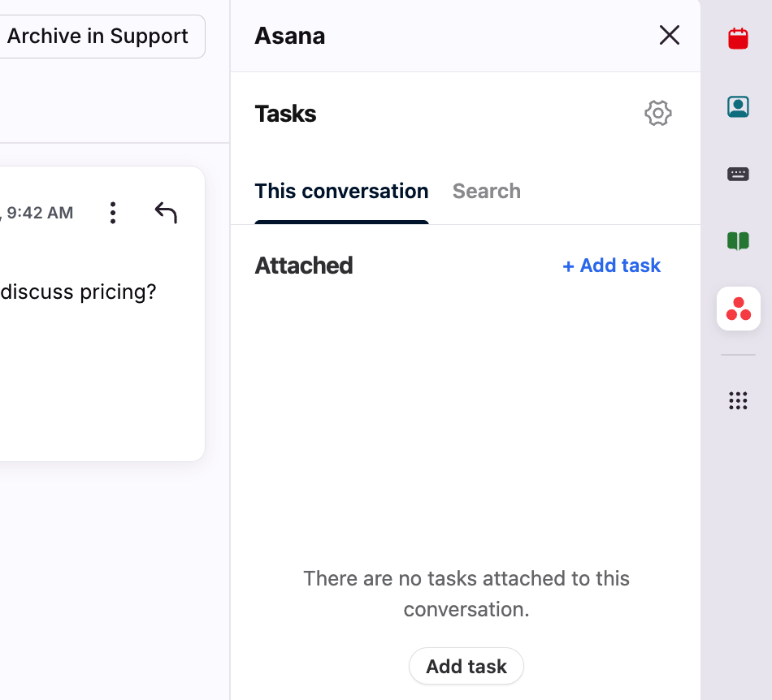Switch to the Search tab
The width and height of the screenshot is (772, 700).
coord(486,192)
